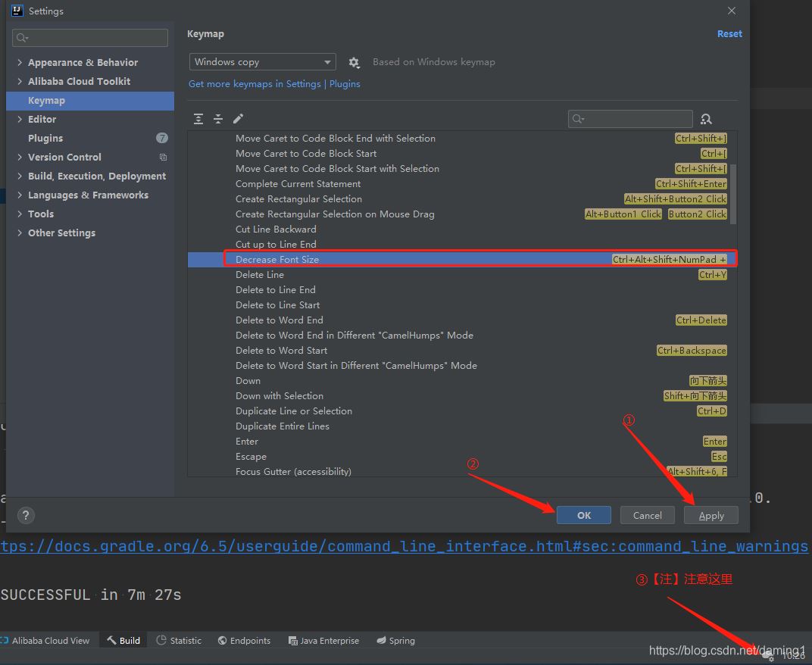Open the Build tool window
Screen dimensions: 812x665
coord(123,641)
